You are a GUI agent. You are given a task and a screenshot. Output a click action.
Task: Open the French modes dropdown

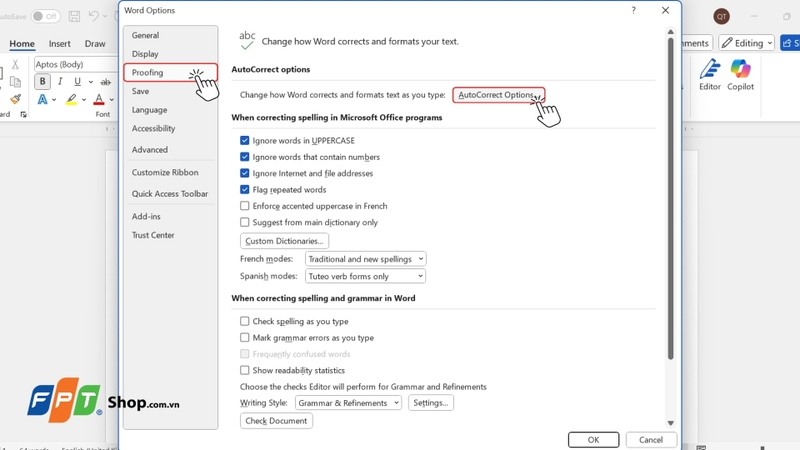(365, 259)
